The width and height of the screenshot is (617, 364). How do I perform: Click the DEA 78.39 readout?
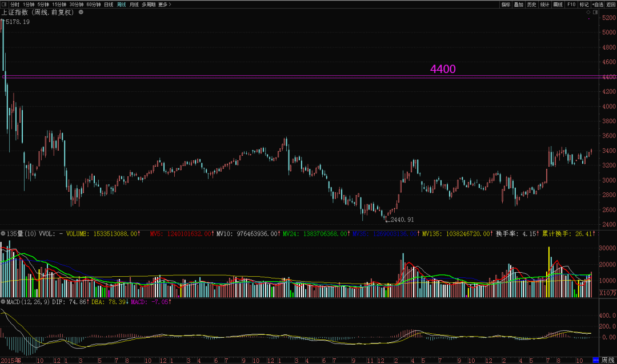pyautogui.click(x=110, y=301)
